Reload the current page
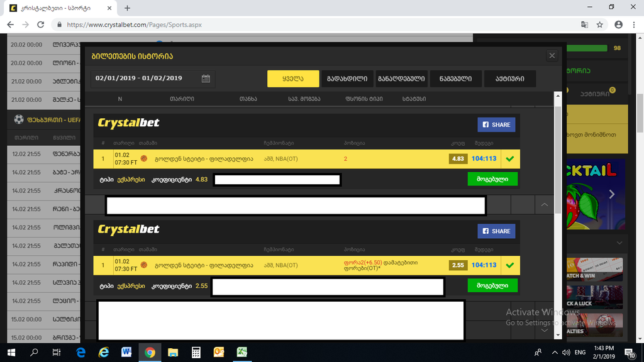 click(x=41, y=25)
